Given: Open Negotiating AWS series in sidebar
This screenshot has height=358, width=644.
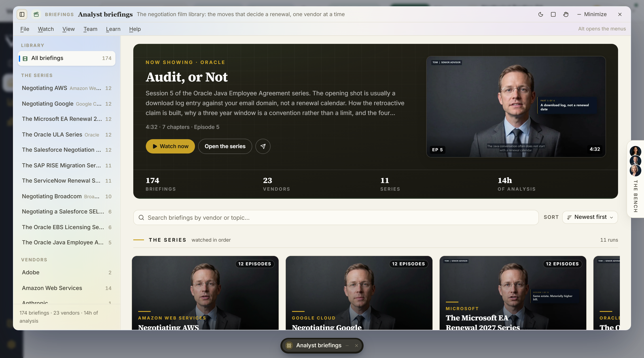Looking at the screenshot, I should (66, 88).
